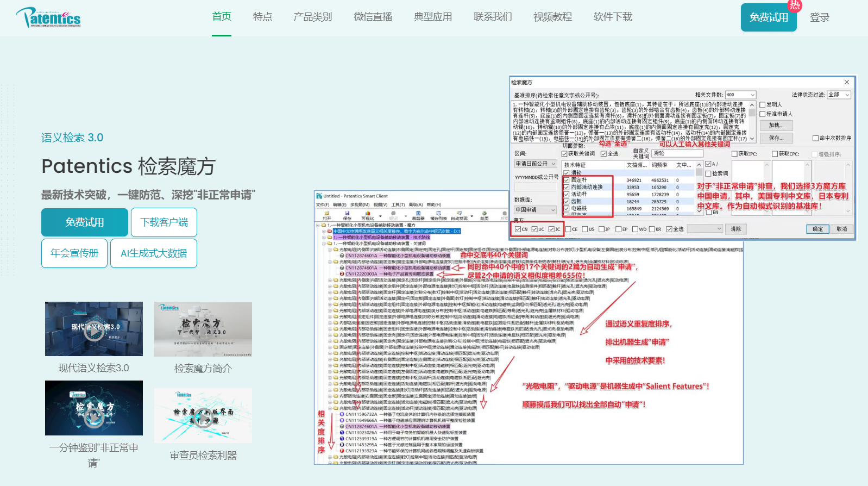Open 首页 navigation tab
The image size is (868, 486).
(222, 16)
